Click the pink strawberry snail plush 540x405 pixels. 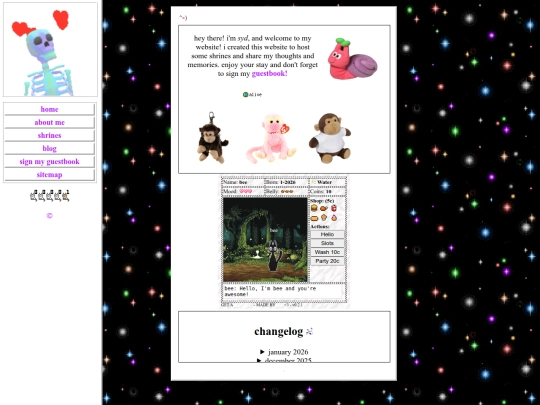[x=352, y=59]
